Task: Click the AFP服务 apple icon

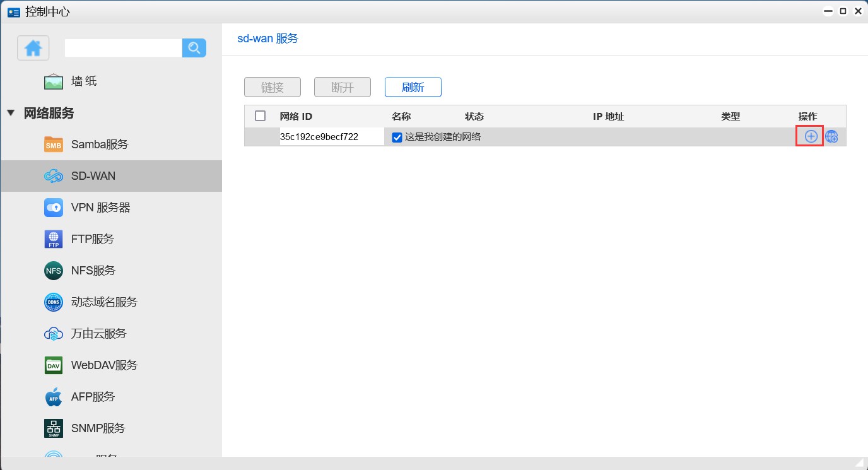Action: pyautogui.click(x=53, y=396)
